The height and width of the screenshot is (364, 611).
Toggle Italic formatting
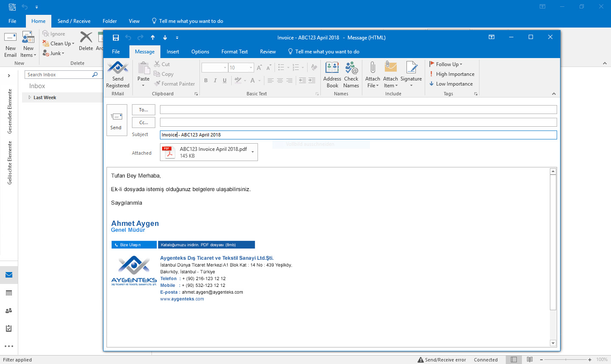click(215, 81)
